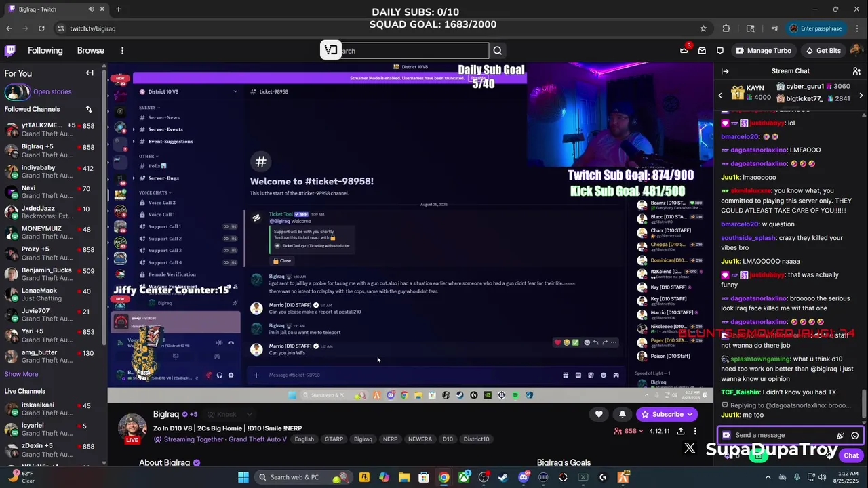The height and width of the screenshot is (488, 868).
Task: Open Chrome extensions puzzle icon
Action: point(726,28)
